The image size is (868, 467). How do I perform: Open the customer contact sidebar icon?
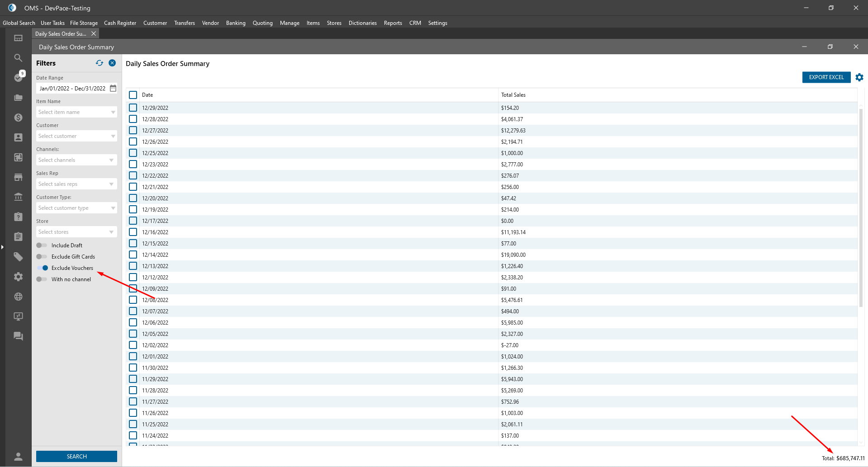click(18, 137)
